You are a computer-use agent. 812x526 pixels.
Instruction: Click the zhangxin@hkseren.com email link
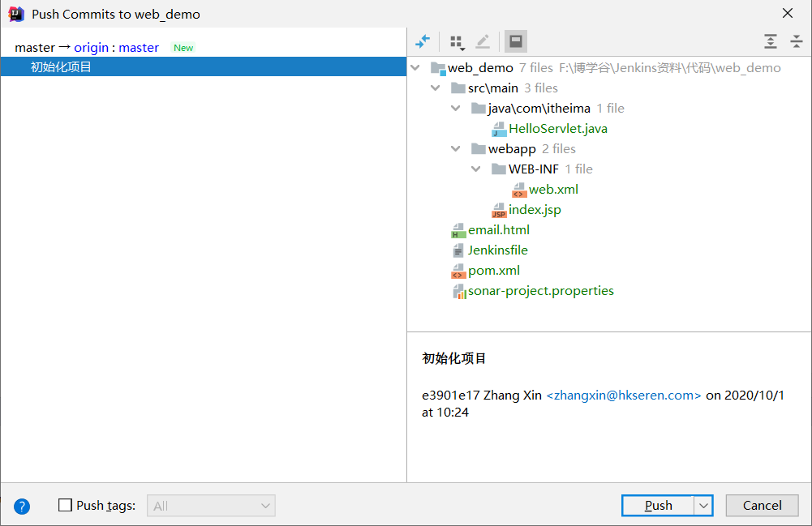(623, 396)
